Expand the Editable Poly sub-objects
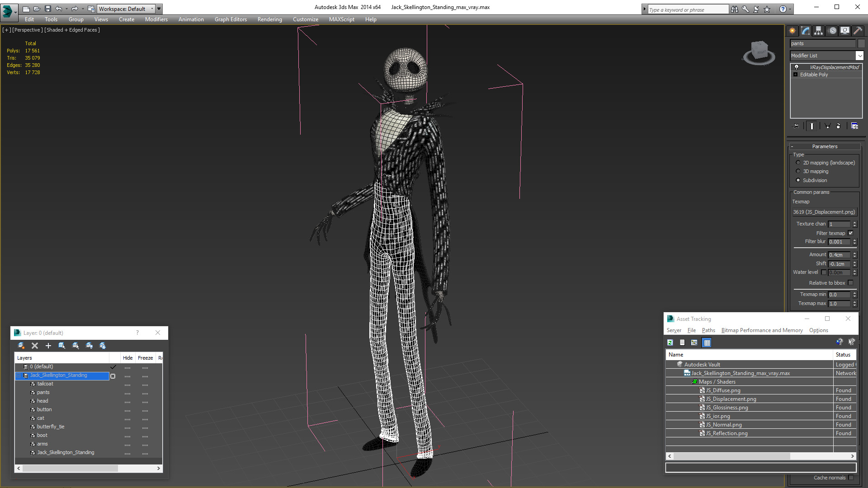The width and height of the screenshot is (868, 488). click(x=796, y=75)
